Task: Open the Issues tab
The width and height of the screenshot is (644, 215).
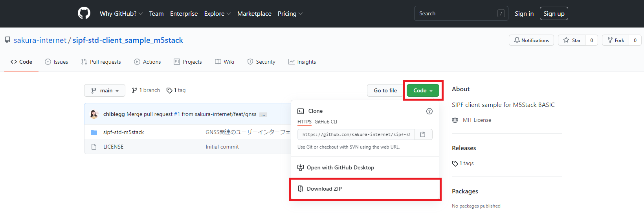Action: tap(57, 62)
